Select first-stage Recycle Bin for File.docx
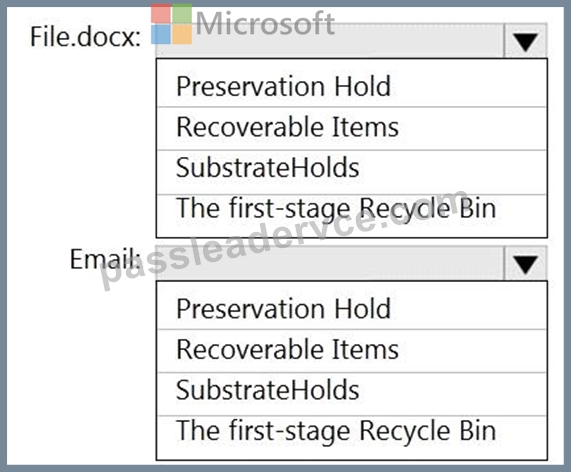This screenshot has width=571, height=472. point(351,215)
